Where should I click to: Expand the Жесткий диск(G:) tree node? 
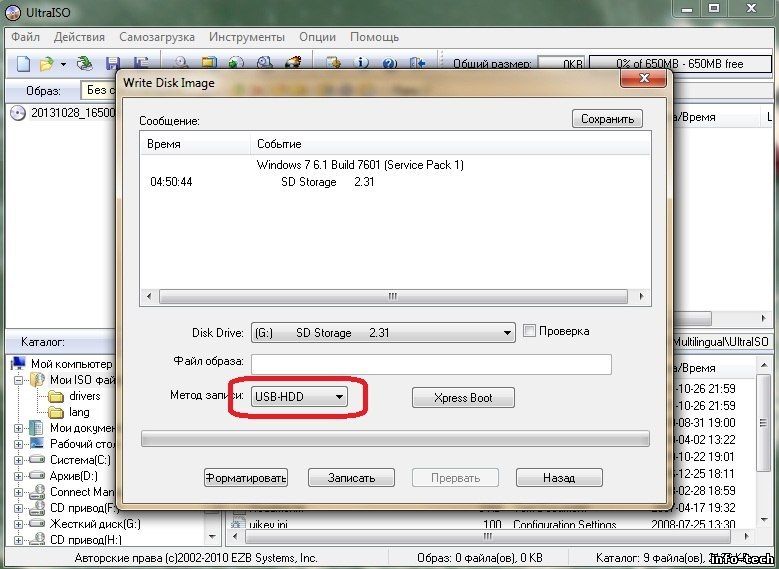[18, 524]
